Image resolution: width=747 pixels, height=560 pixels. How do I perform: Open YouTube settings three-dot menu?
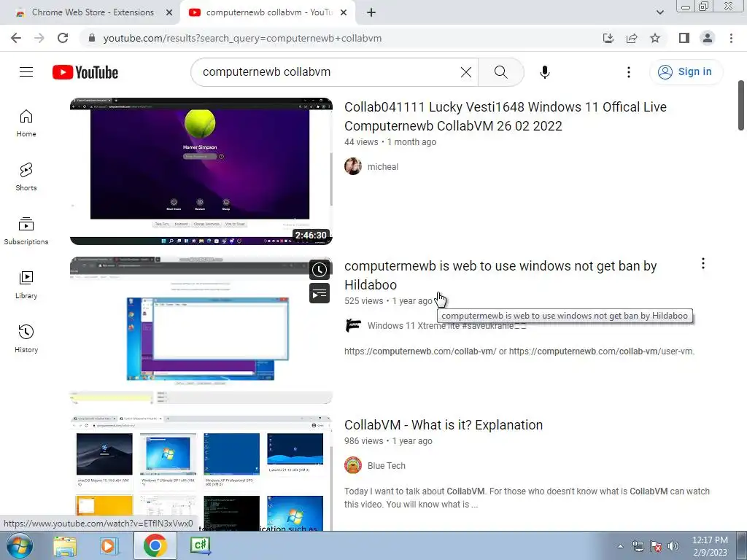point(629,72)
